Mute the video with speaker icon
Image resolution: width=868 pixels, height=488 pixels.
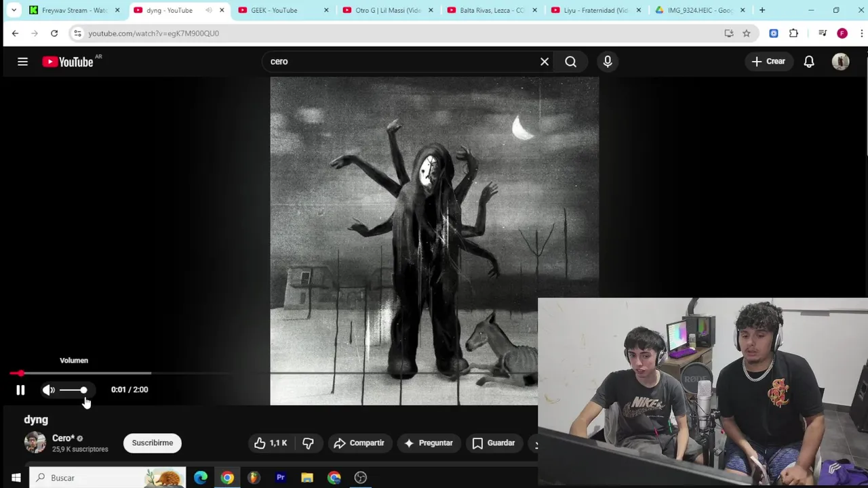pyautogui.click(x=48, y=390)
